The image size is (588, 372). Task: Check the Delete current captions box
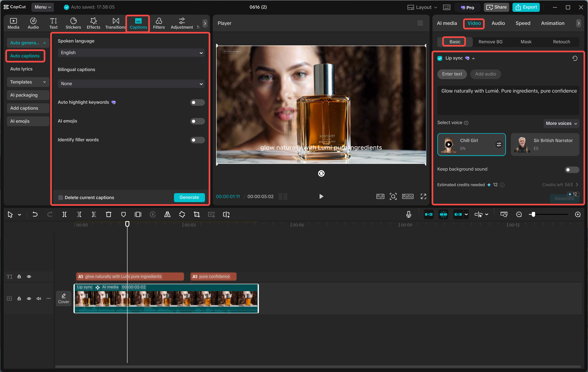pos(61,197)
